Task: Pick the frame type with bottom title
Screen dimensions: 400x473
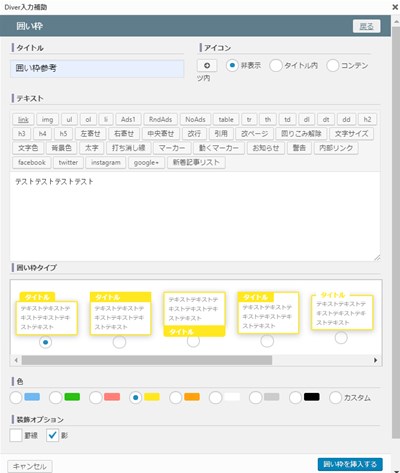Action: coord(193,341)
